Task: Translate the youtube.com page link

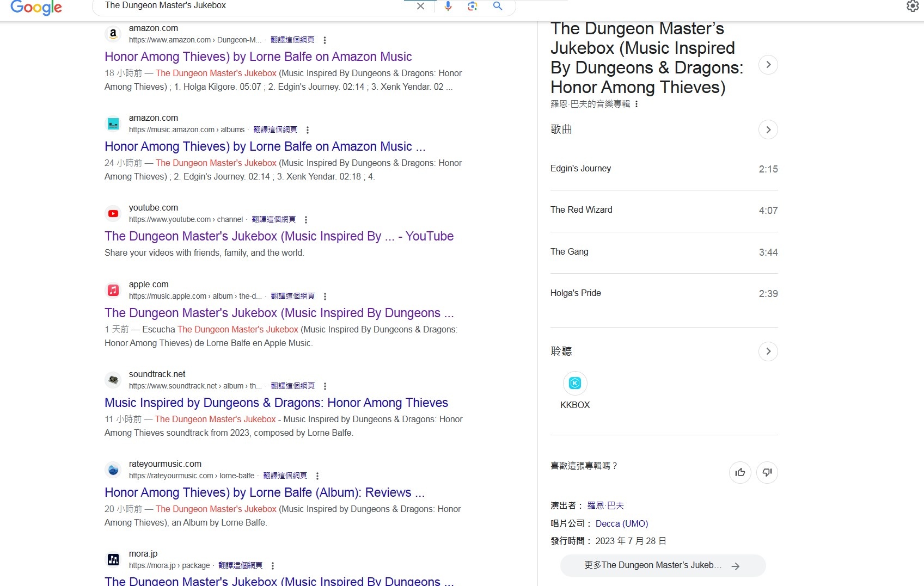Action: (x=274, y=219)
